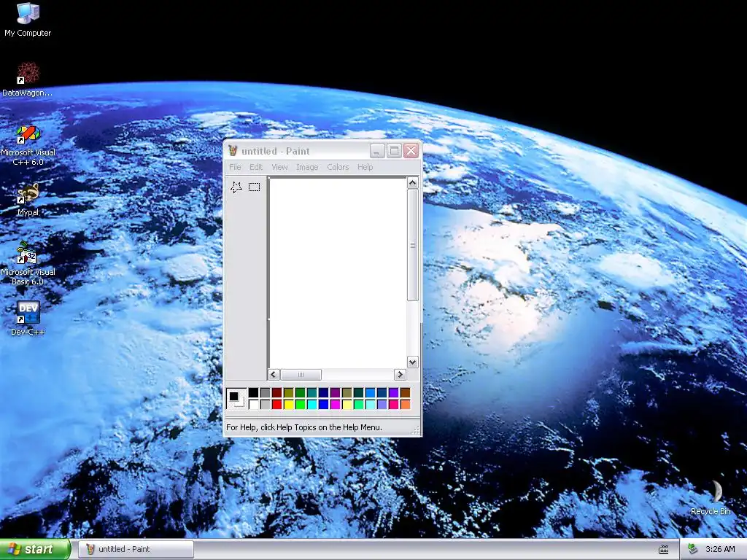Click the Start button
This screenshot has width=747, height=560.
click(35, 549)
